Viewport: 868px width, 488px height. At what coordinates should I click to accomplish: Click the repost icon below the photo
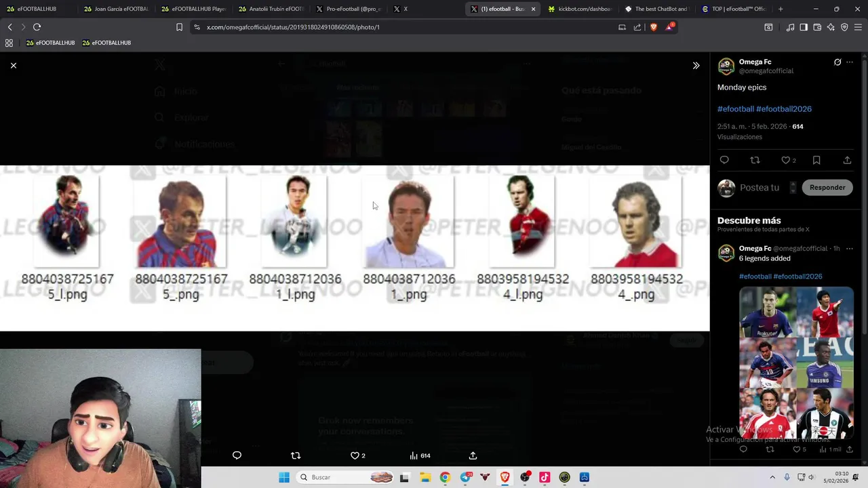[296, 455]
